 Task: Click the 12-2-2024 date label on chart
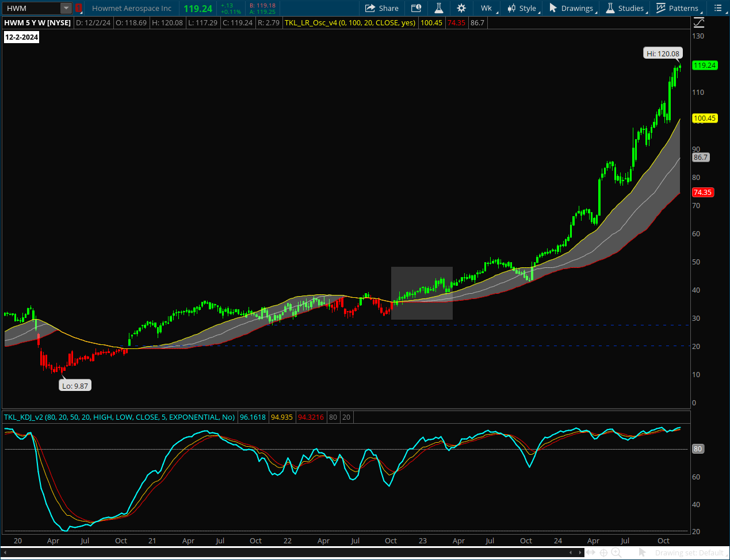(x=22, y=37)
